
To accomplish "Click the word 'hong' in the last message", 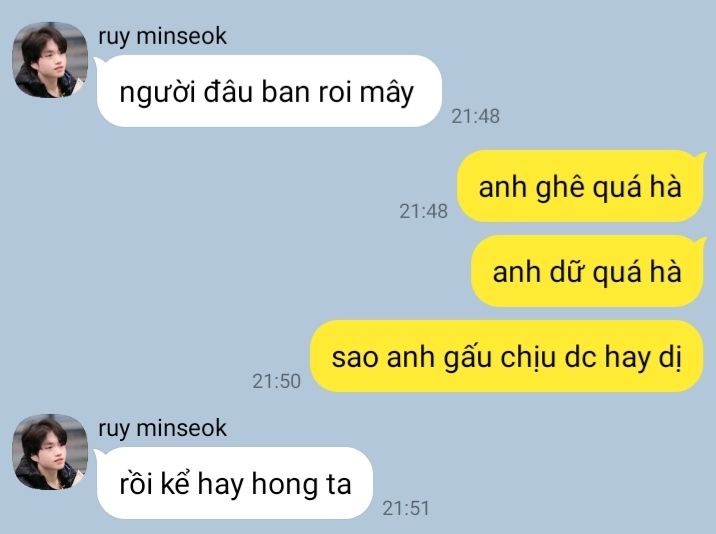I will point(284,484).
